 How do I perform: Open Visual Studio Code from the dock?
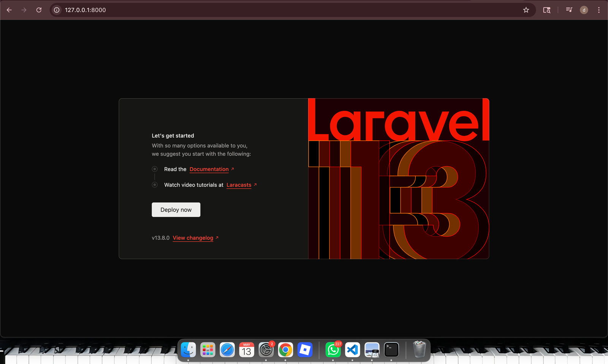click(353, 350)
